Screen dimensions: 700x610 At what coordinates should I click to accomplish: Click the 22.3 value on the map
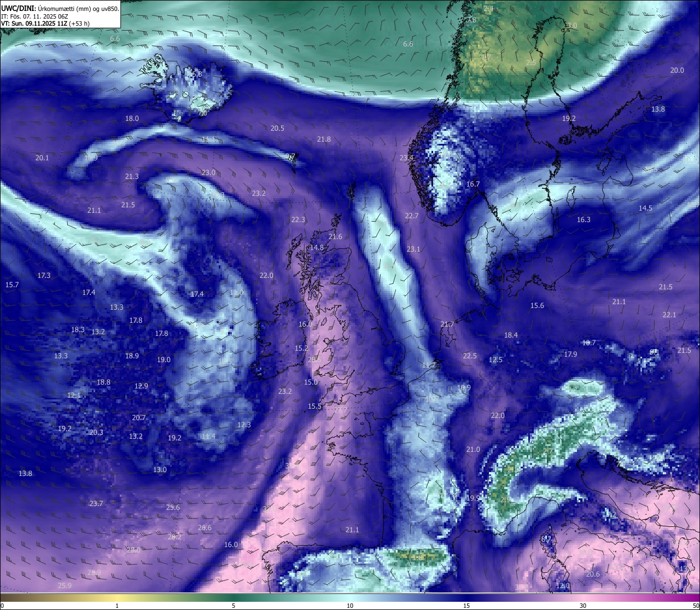[298, 219]
